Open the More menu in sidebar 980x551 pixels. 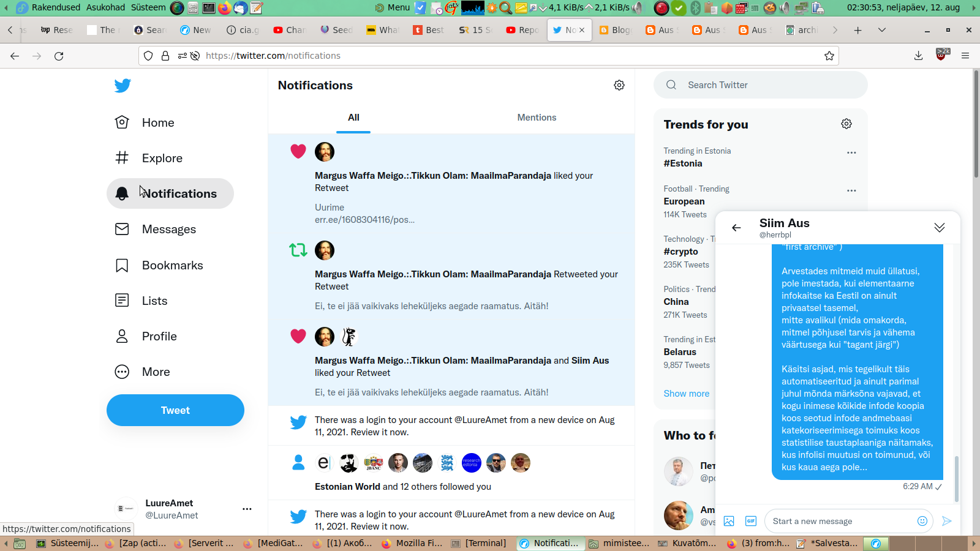click(x=143, y=372)
